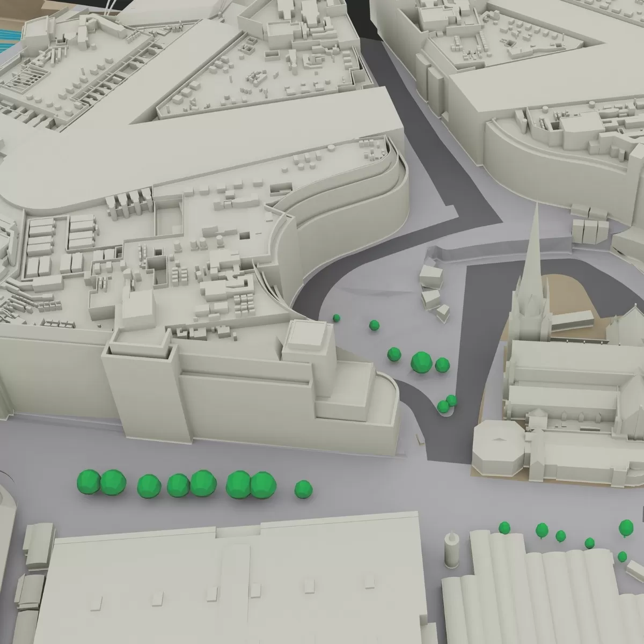
Task: Select the isolated rightmost tree of the row
Action: (x=303, y=489)
